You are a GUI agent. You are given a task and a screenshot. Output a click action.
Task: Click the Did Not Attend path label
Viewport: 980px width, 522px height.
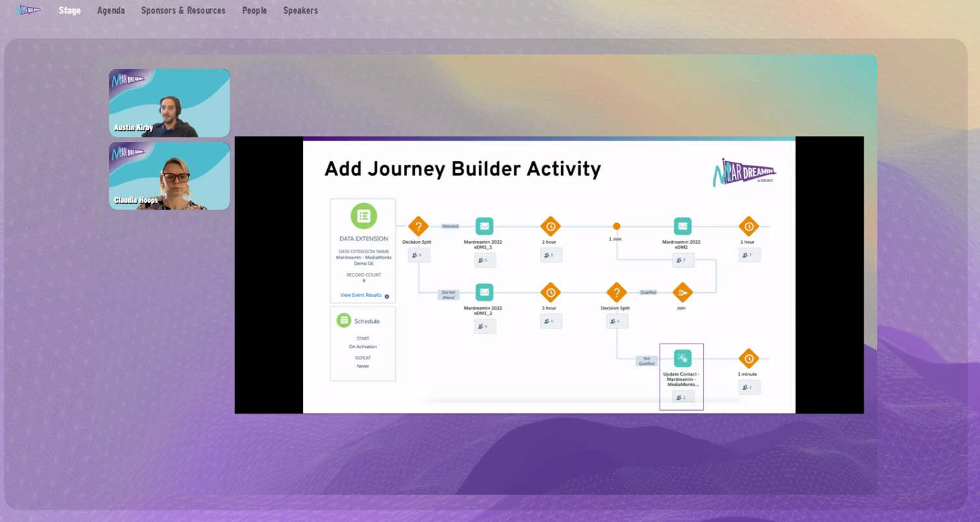(449, 295)
